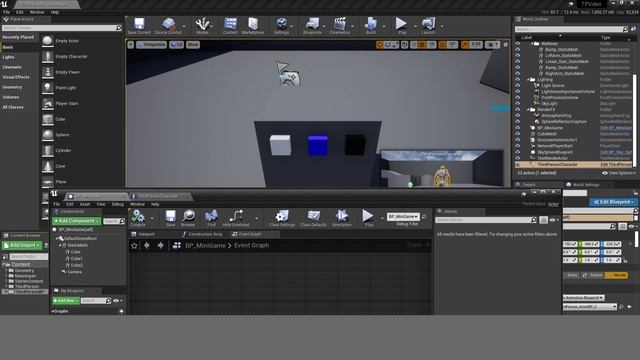Click the Add/Import button in Content Browser

(22, 245)
